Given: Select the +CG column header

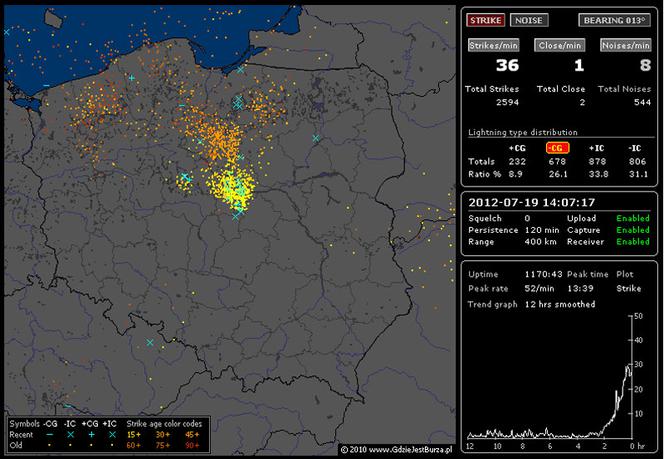Looking at the screenshot, I should click(517, 148).
